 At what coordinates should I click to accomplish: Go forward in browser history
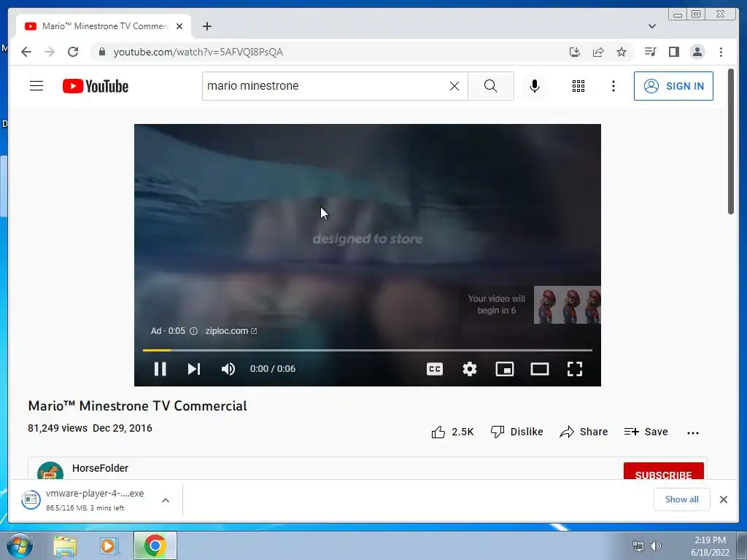tap(50, 52)
